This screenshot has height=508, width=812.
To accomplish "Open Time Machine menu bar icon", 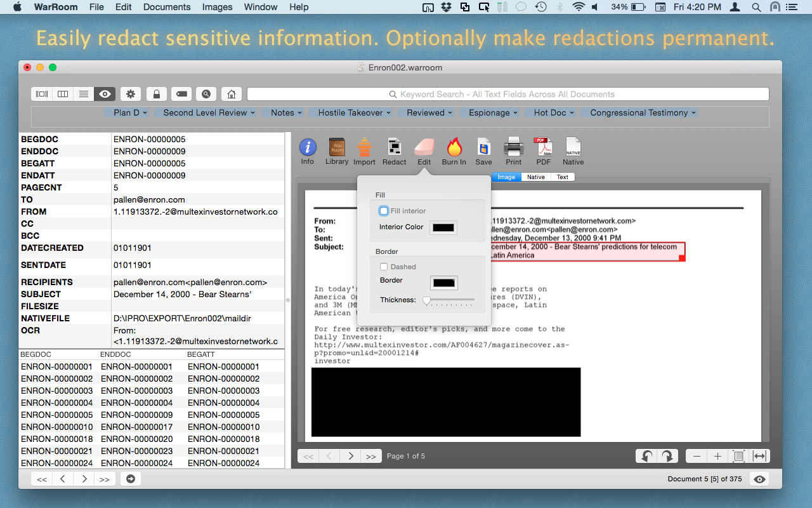I will [x=540, y=7].
